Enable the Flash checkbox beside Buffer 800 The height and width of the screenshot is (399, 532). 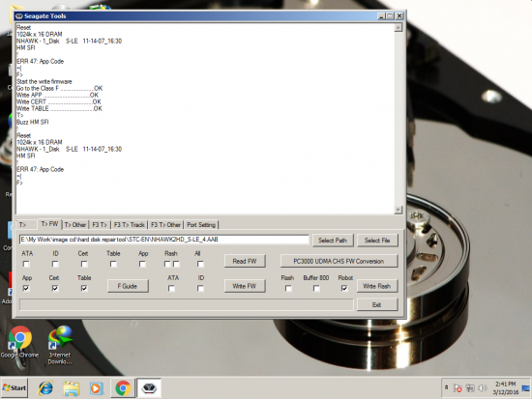point(288,288)
